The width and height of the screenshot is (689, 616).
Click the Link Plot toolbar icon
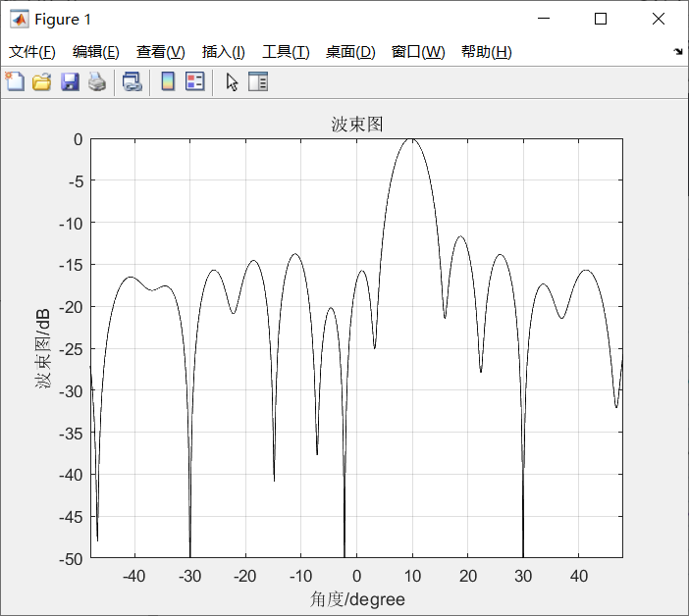pos(132,81)
